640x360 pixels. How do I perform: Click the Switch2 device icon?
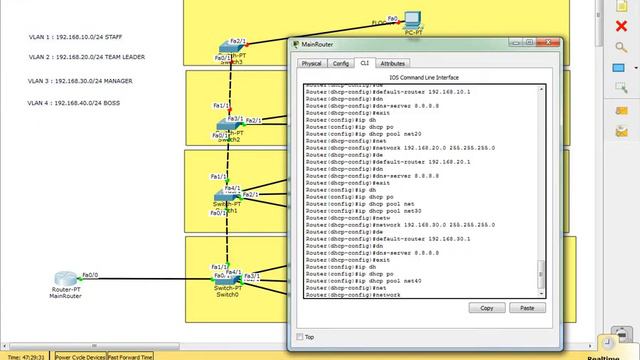pos(229,124)
